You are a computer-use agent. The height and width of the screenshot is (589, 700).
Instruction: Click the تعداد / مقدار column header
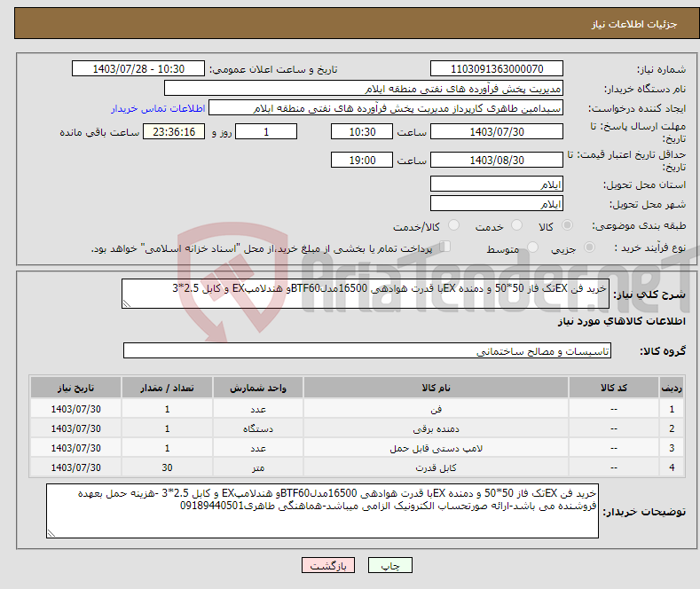167,388
